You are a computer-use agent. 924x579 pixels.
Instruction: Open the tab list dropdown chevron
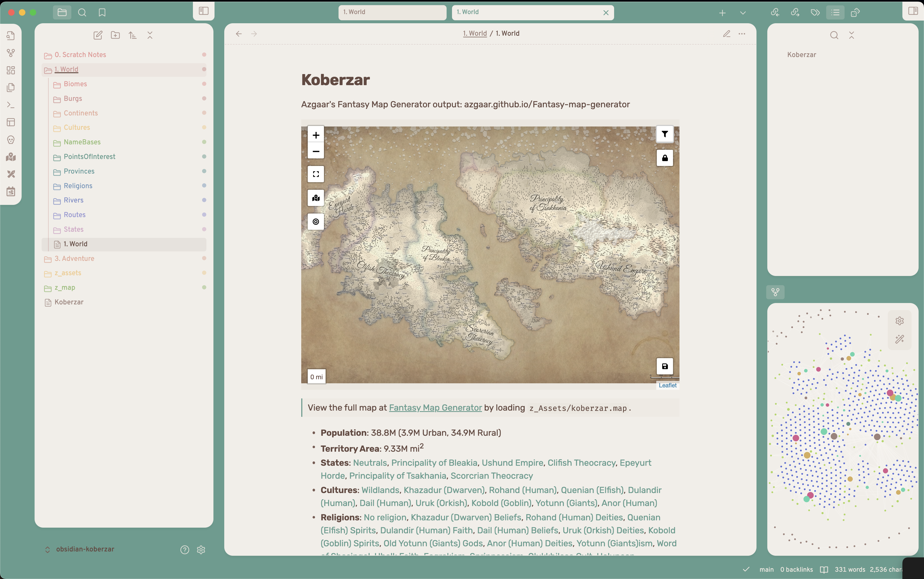[743, 13]
